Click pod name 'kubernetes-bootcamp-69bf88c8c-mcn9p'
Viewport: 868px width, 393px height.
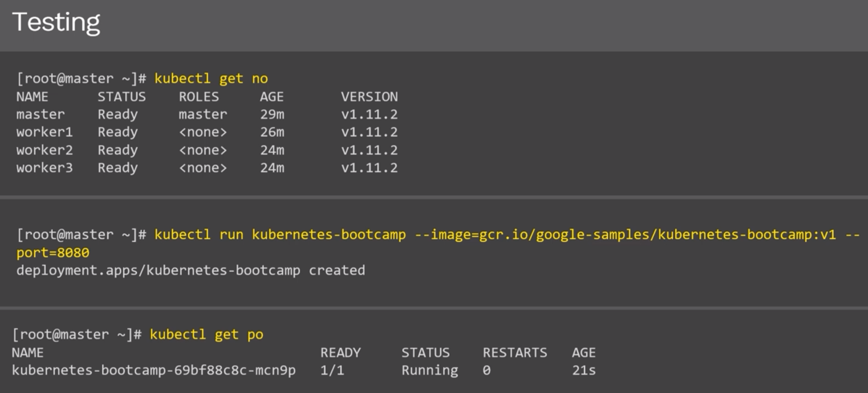[154, 371]
